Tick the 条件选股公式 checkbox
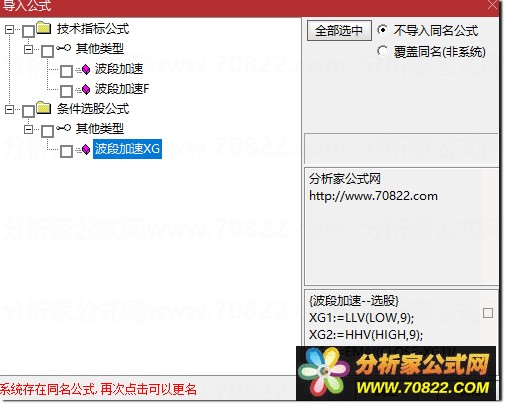The width and height of the screenshot is (506, 404). coord(28,111)
